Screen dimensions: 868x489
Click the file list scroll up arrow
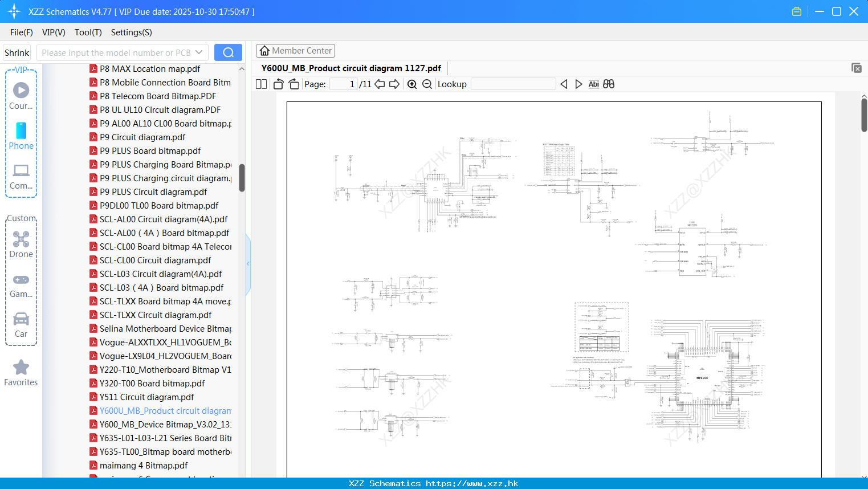242,69
